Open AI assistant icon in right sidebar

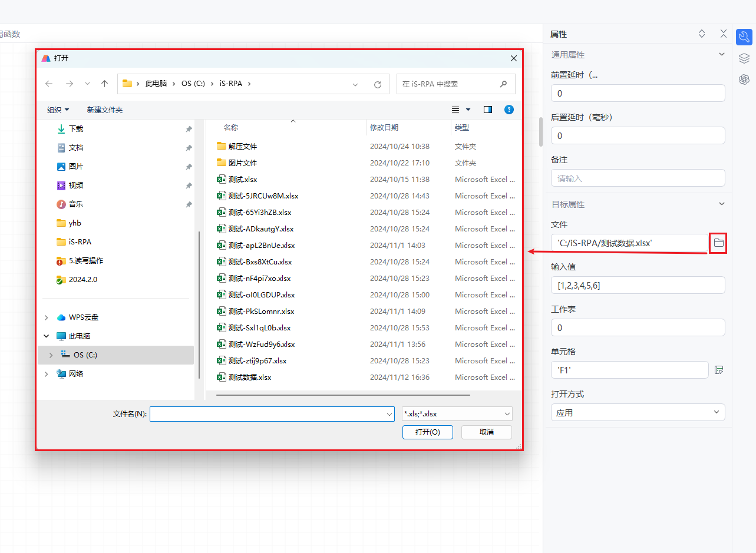click(x=744, y=79)
